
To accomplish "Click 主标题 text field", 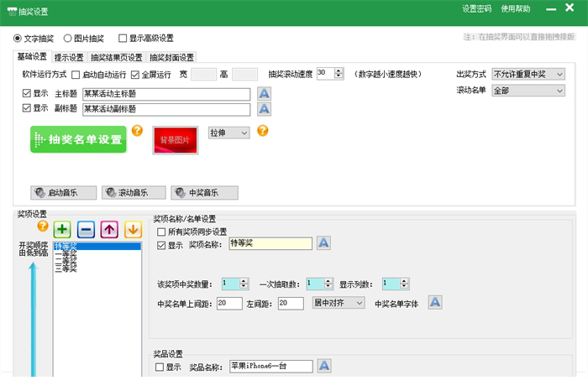I will click(166, 94).
